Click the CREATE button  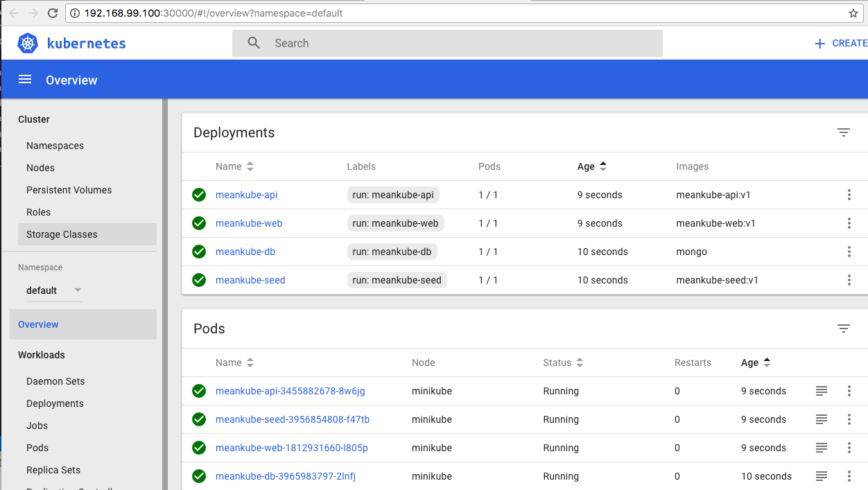[x=840, y=43]
